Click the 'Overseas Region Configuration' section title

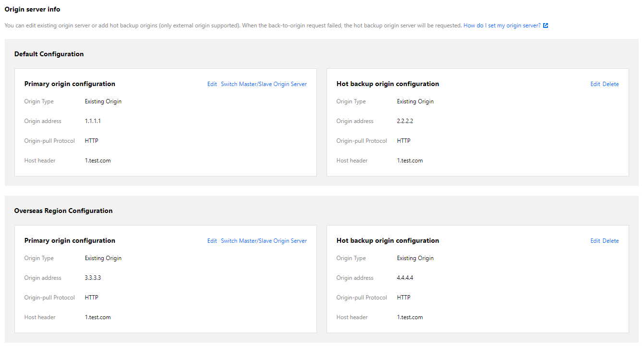coord(63,211)
